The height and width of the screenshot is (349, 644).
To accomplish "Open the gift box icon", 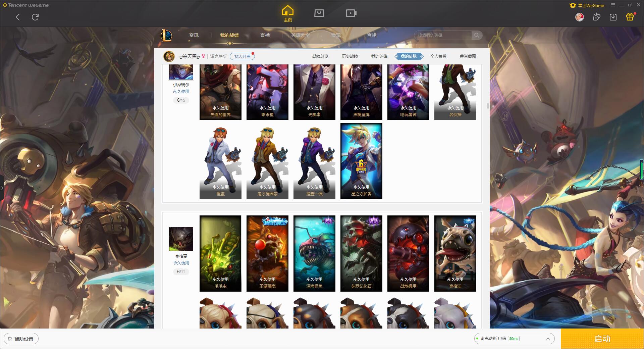I will click(630, 17).
